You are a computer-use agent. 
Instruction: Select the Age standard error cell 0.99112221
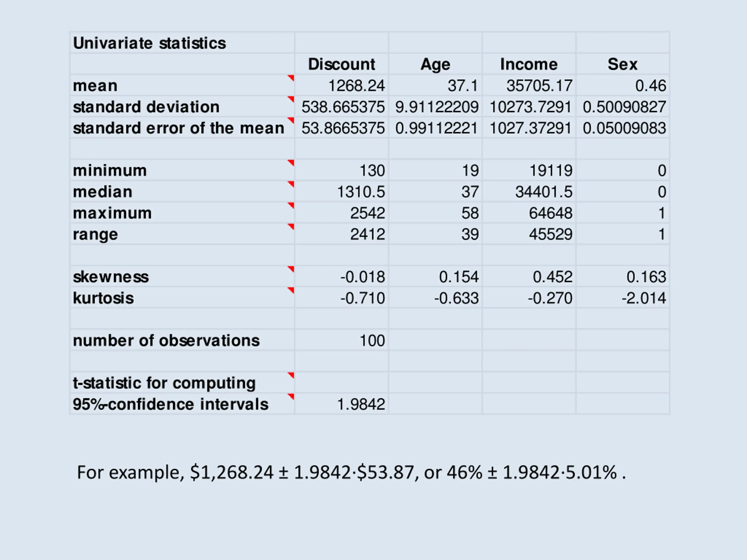(435, 128)
